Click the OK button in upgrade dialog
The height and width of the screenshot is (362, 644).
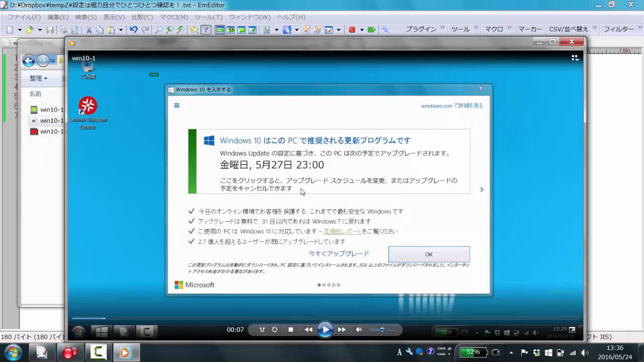pos(429,254)
